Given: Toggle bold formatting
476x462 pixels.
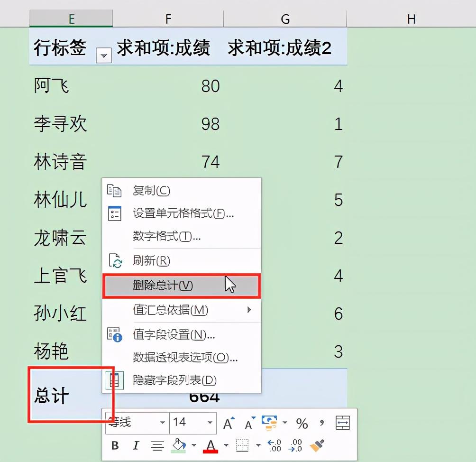Looking at the screenshot, I should [x=115, y=445].
